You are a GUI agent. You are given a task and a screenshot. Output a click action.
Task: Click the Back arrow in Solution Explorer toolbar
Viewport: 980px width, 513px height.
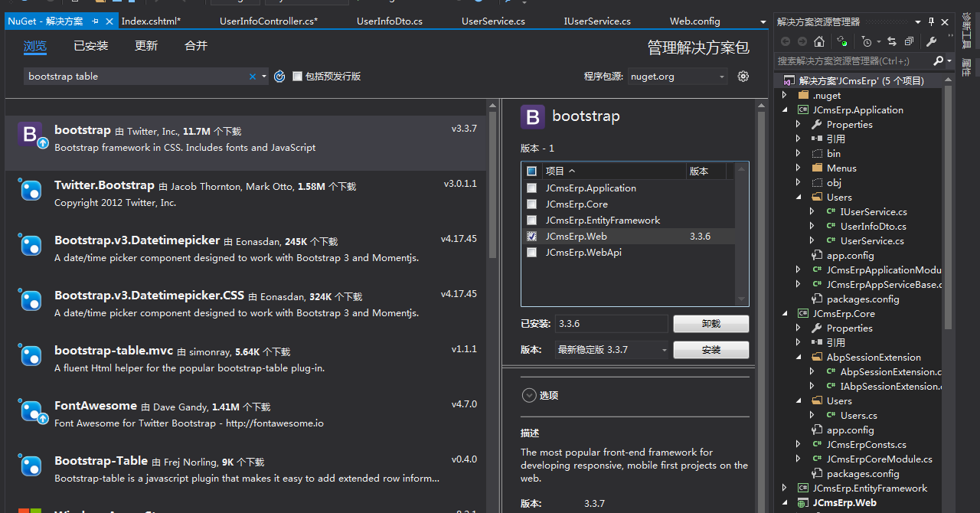(786, 41)
